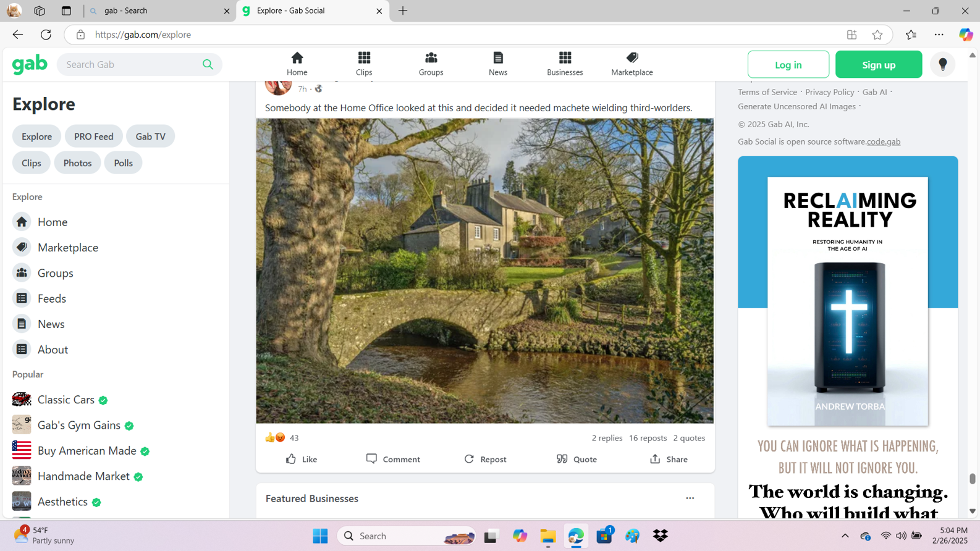Click the search magnifier icon in Gab search
The image size is (980, 551).
click(208, 64)
